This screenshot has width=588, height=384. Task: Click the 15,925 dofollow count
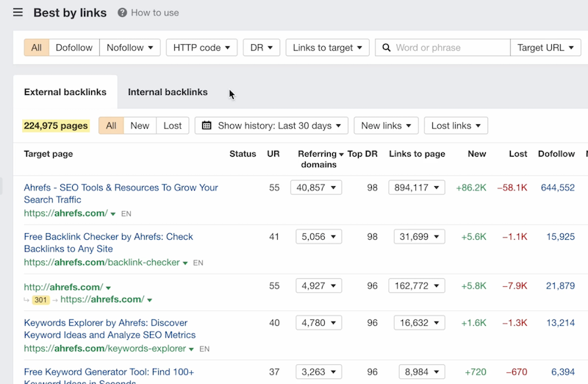[560, 236]
